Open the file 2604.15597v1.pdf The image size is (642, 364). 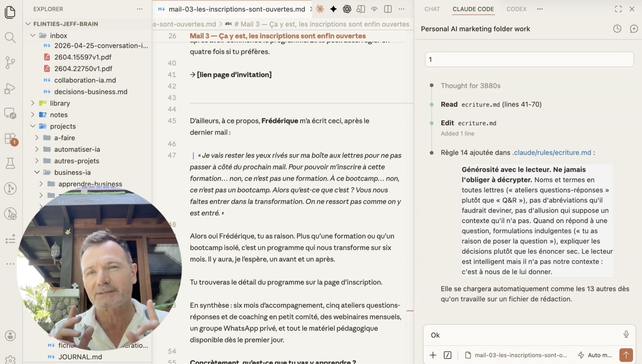coord(83,57)
